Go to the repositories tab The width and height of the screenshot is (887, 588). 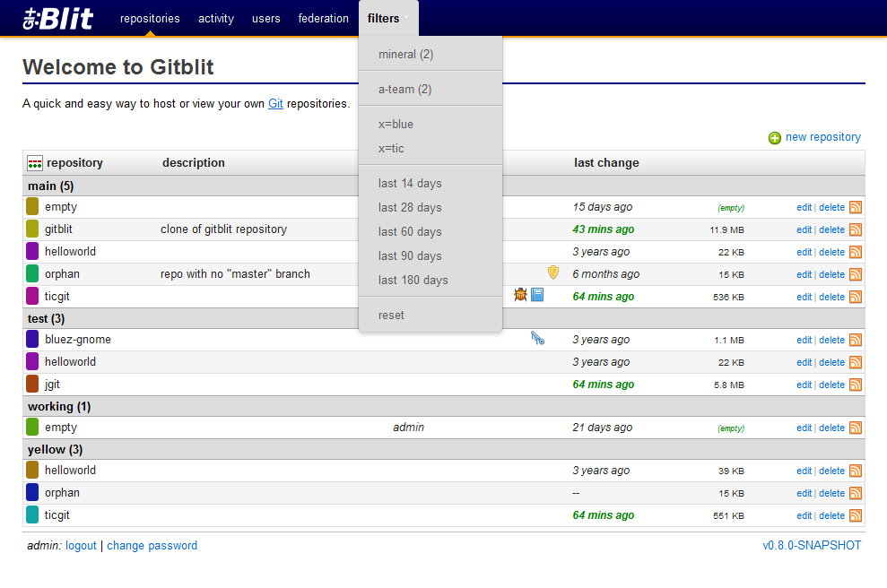(150, 19)
